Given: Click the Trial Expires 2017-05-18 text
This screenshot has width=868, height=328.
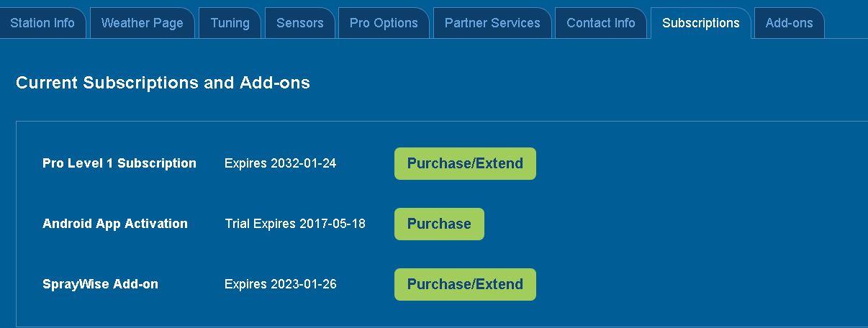Looking at the screenshot, I should [x=295, y=224].
